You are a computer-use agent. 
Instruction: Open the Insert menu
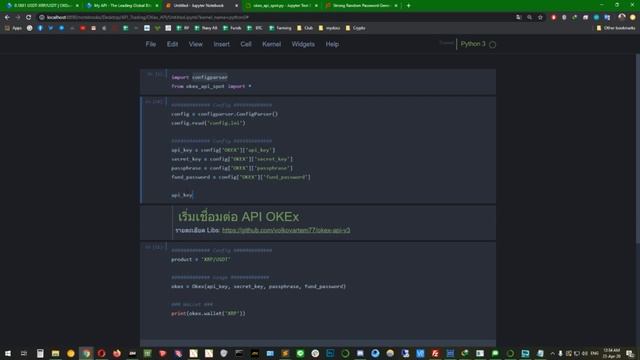(222, 44)
